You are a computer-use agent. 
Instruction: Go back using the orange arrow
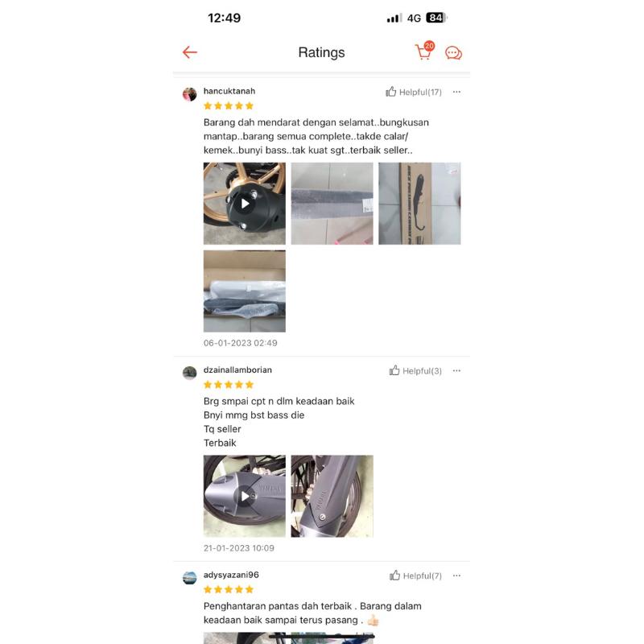[x=190, y=52]
